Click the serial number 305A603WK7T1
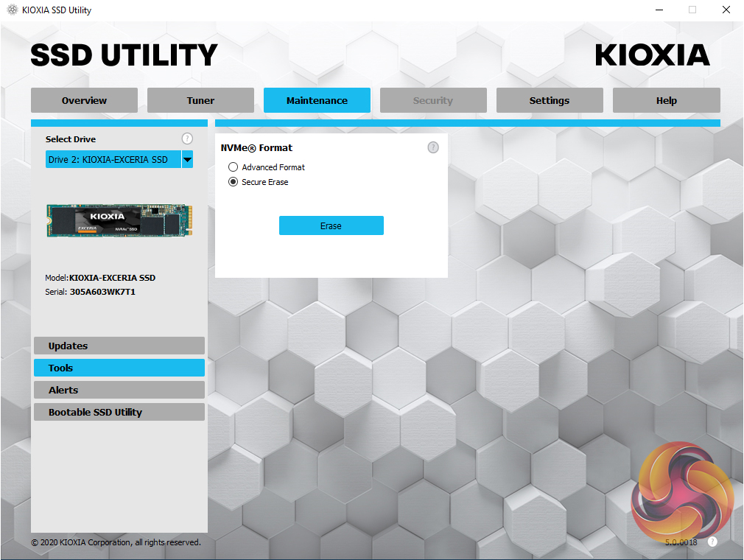Viewport: 744px width, 560px height. (102, 292)
